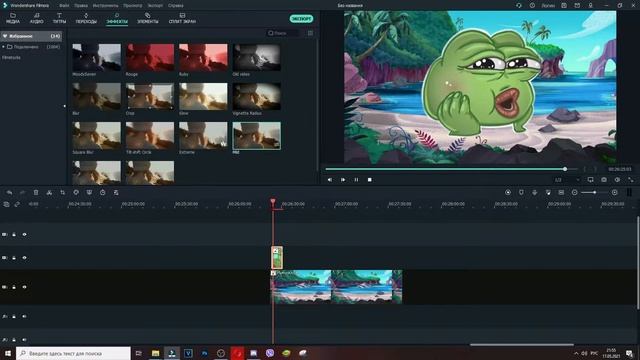The height and width of the screenshot is (360, 640).
Task: Step back one frame in preview
Action: (330, 180)
